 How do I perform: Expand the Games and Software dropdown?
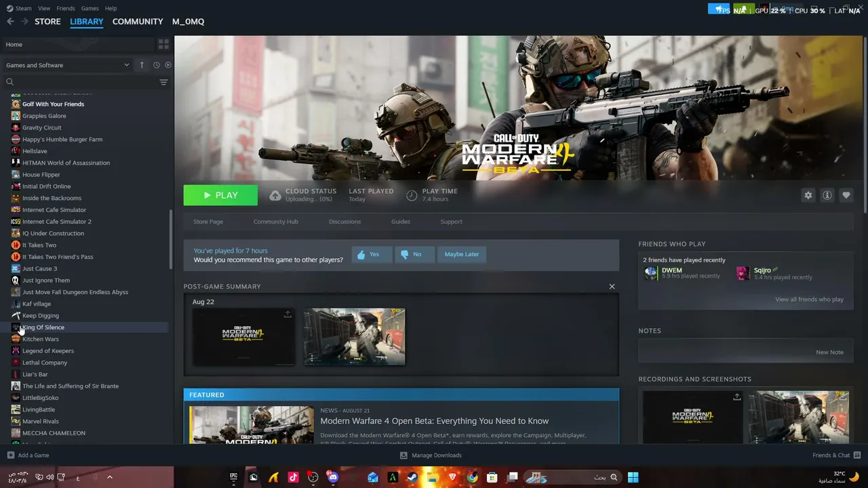67,65
